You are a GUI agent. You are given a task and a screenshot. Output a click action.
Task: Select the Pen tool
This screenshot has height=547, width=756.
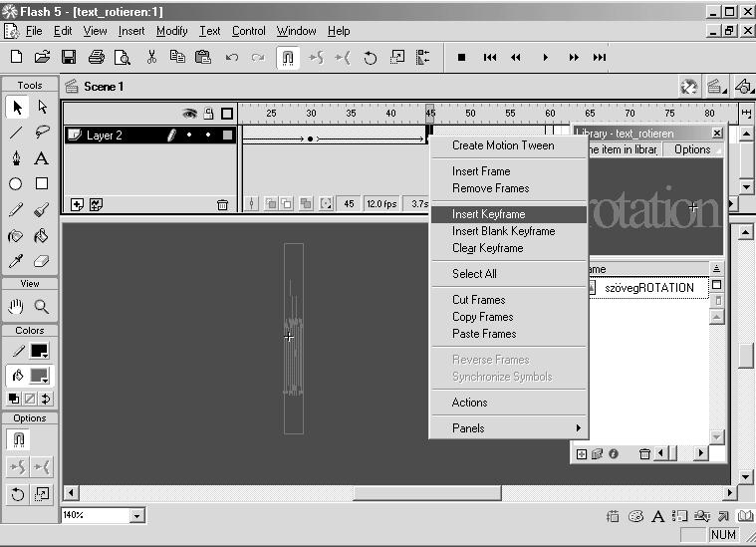[x=16, y=158]
